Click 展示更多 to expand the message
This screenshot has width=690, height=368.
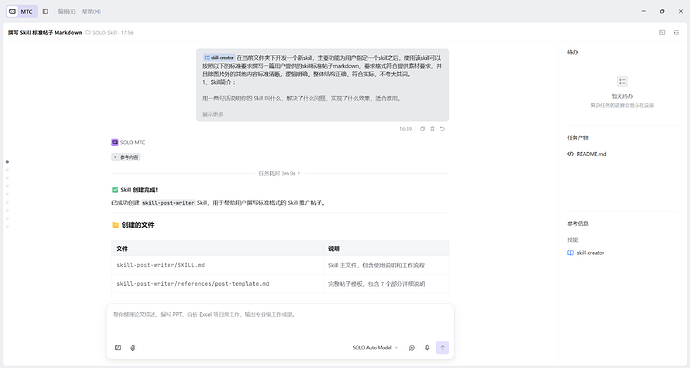click(213, 114)
